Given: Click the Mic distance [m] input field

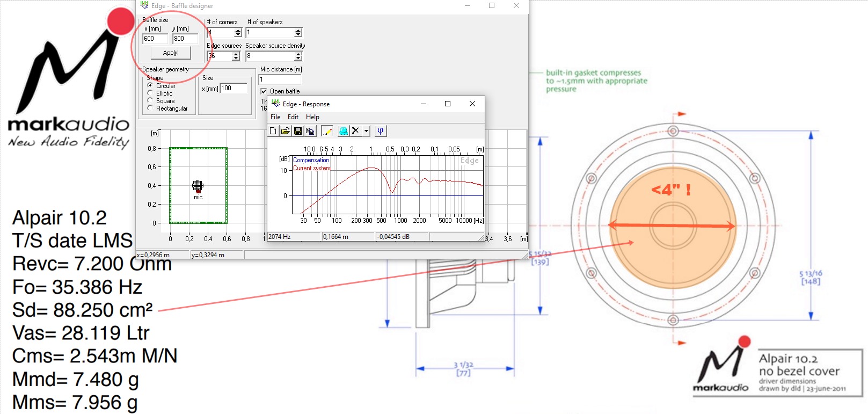Looking at the screenshot, I should click(x=280, y=79).
